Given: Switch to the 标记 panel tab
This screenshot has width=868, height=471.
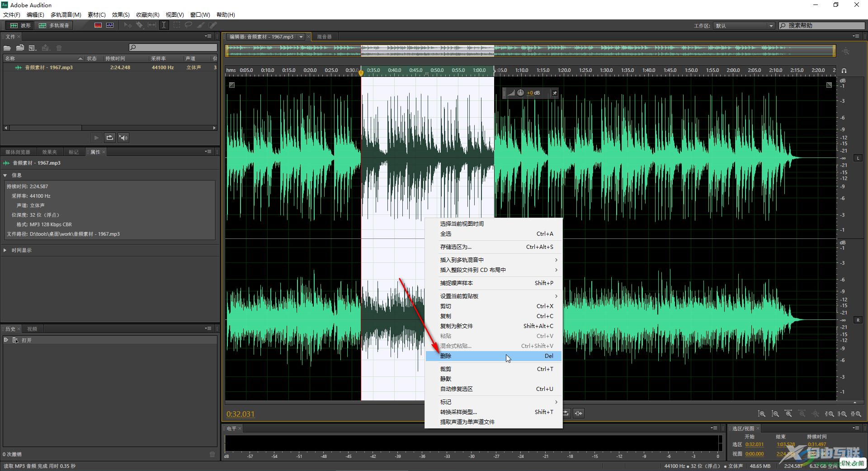Looking at the screenshot, I should tap(74, 152).
